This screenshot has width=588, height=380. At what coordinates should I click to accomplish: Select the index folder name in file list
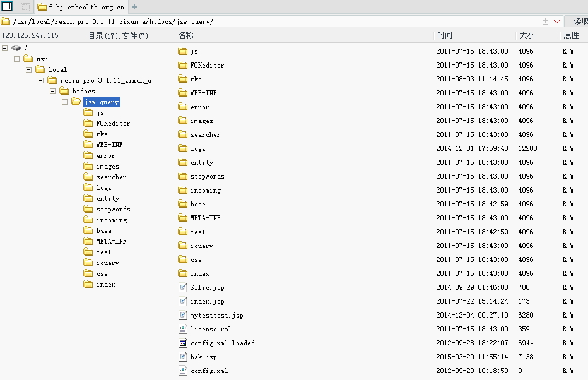tap(199, 273)
